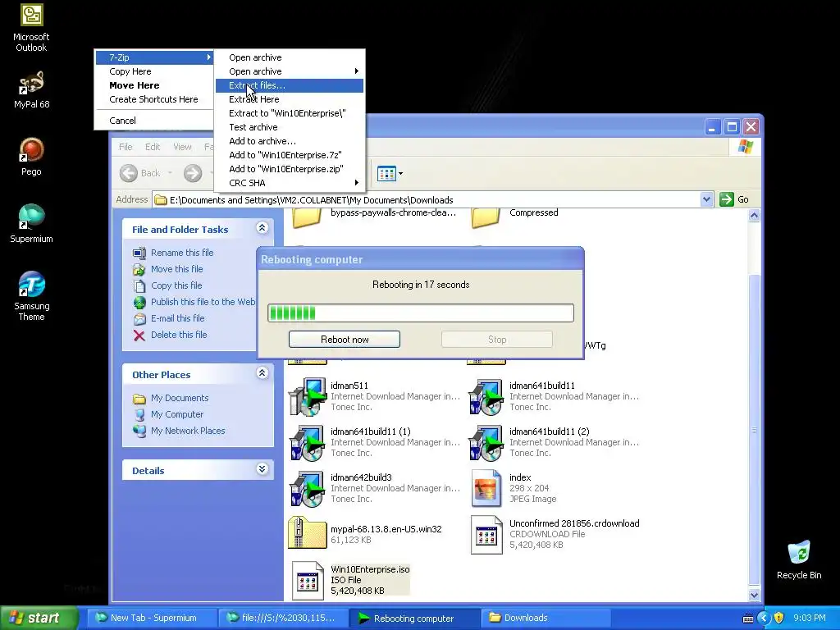Select the idman642build3 installer icon
Image resolution: width=840 pixels, height=630 pixels.
tap(307, 489)
